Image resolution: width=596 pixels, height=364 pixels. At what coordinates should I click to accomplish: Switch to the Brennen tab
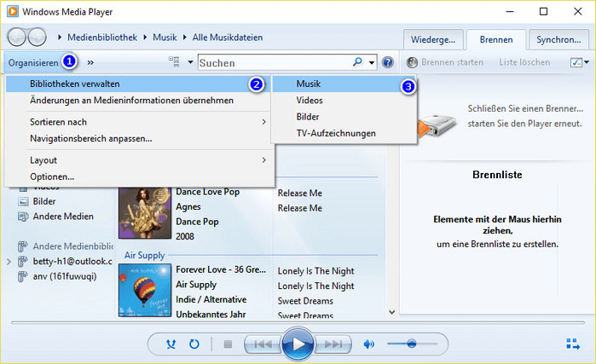click(496, 39)
